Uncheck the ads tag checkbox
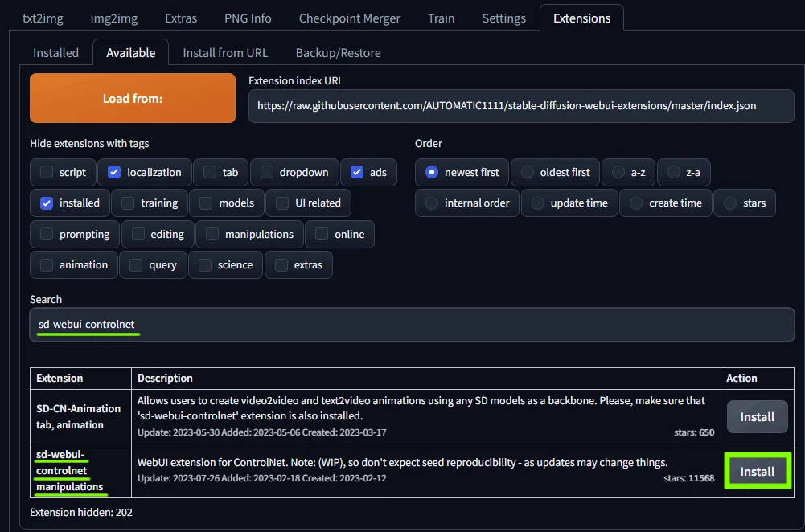 pos(357,172)
